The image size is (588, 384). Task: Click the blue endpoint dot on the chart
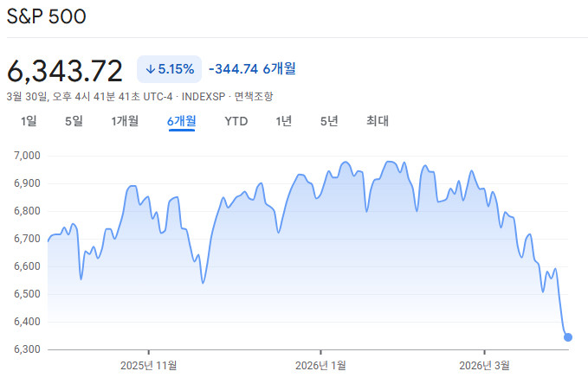(568, 337)
